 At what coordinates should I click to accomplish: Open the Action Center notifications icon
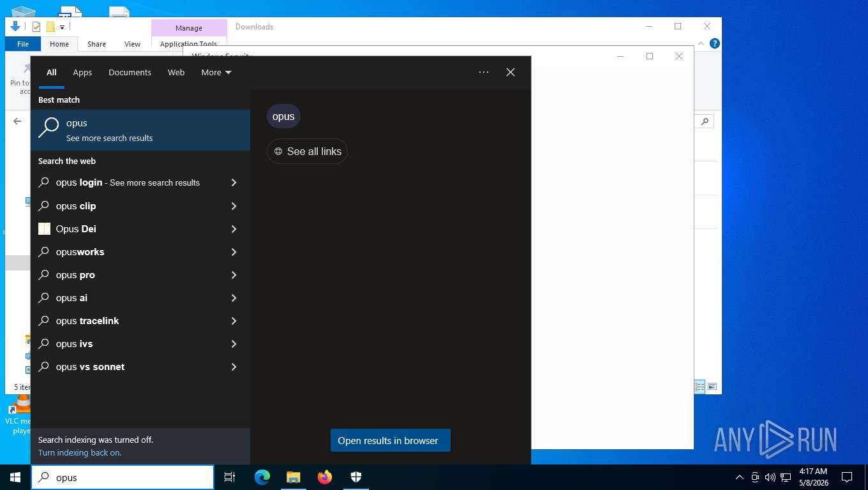(847, 477)
